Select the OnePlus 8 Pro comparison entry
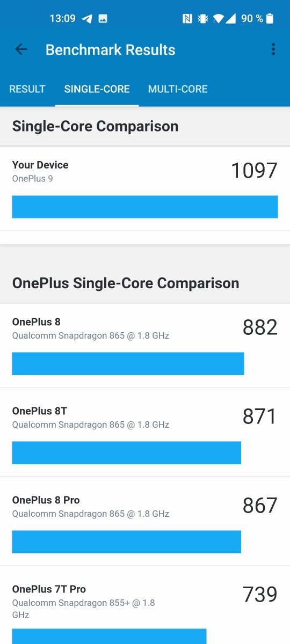 pos(145,522)
